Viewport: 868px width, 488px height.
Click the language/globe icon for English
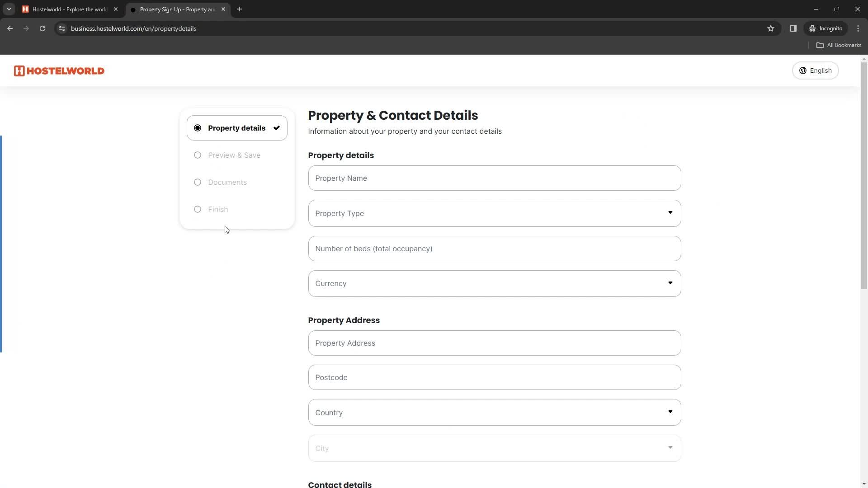(x=804, y=70)
